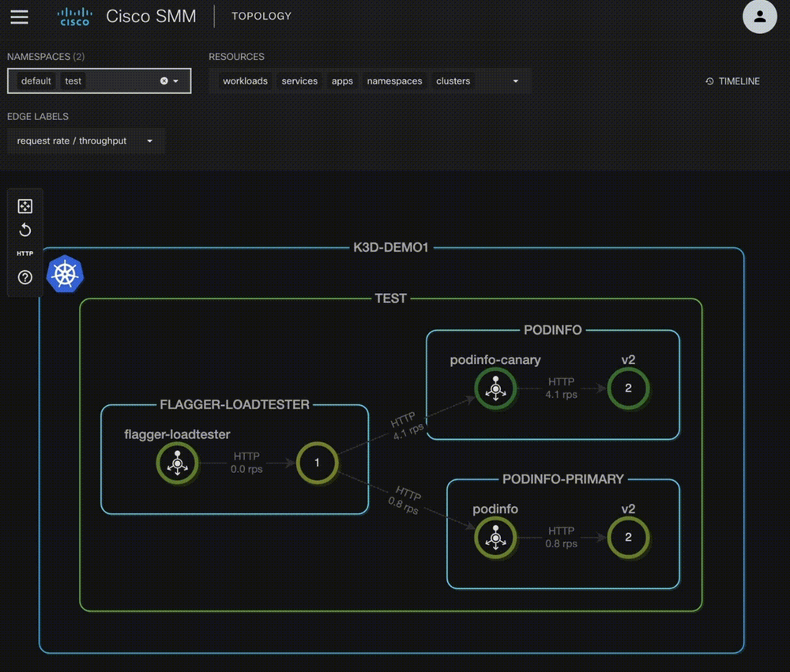This screenshot has height=672, width=790.
Task: Open the Timeline view
Action: click(732, 81)
